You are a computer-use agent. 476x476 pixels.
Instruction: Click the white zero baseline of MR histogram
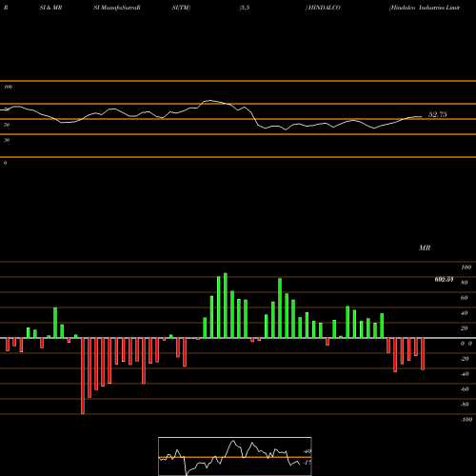[238, 338]
